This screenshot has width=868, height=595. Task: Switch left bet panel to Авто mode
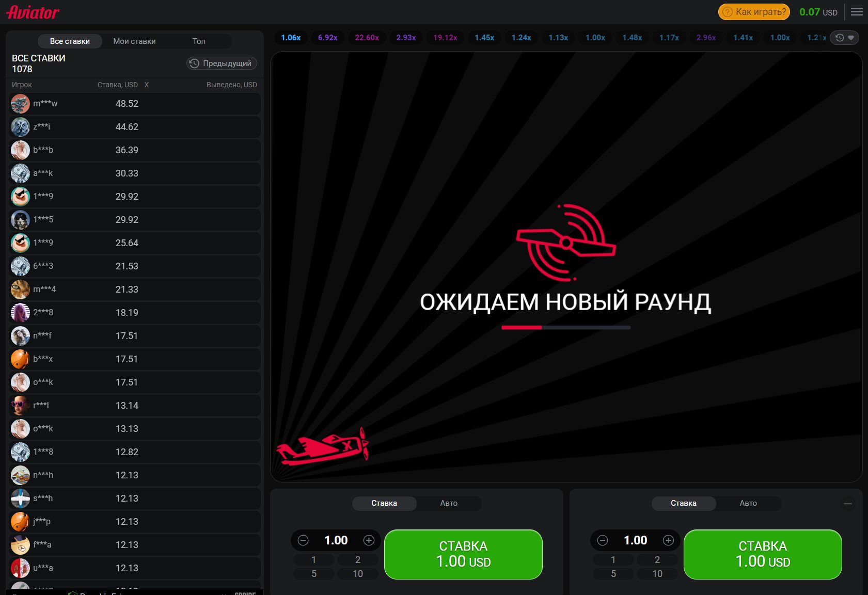tap(448, 503)
